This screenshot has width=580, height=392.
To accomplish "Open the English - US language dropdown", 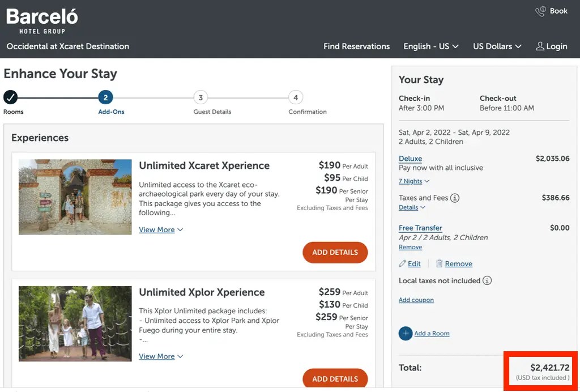I will (430, 46).
